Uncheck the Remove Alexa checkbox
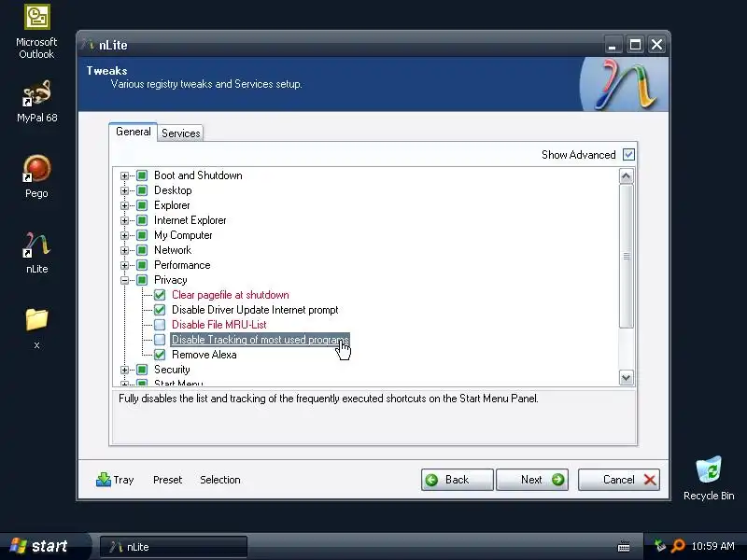The height and width of the screenshot is (560, 747). pyautogui.click(x=160, y=355)
